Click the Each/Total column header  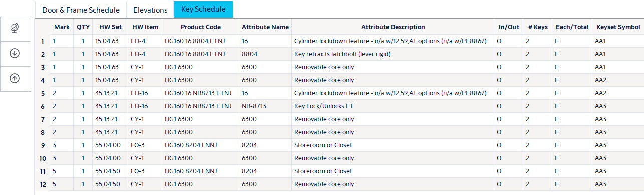(x=572, y=27)
